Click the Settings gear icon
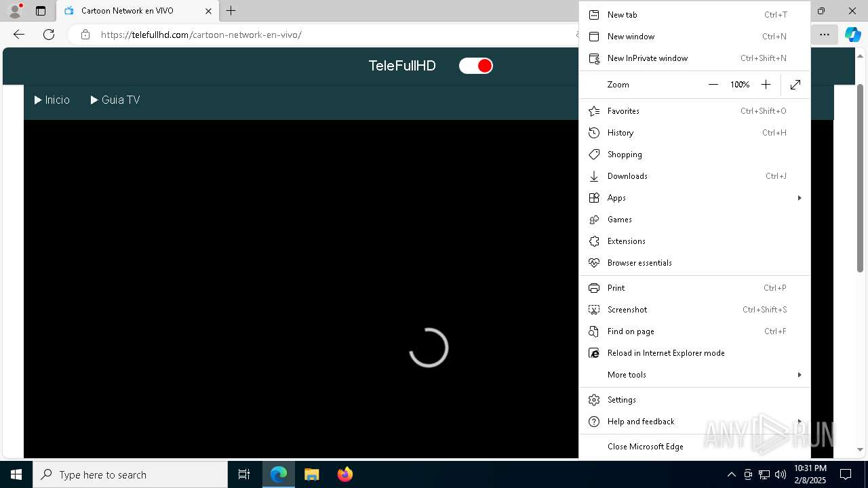The width and height of the screenshot is (868, 488). pyautogui.click(x=594, y=400)
